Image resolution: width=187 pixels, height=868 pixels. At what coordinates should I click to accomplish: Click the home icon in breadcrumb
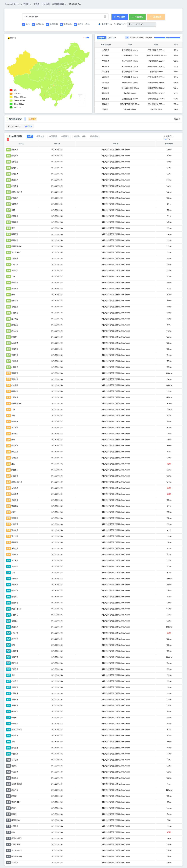(5, 4)
